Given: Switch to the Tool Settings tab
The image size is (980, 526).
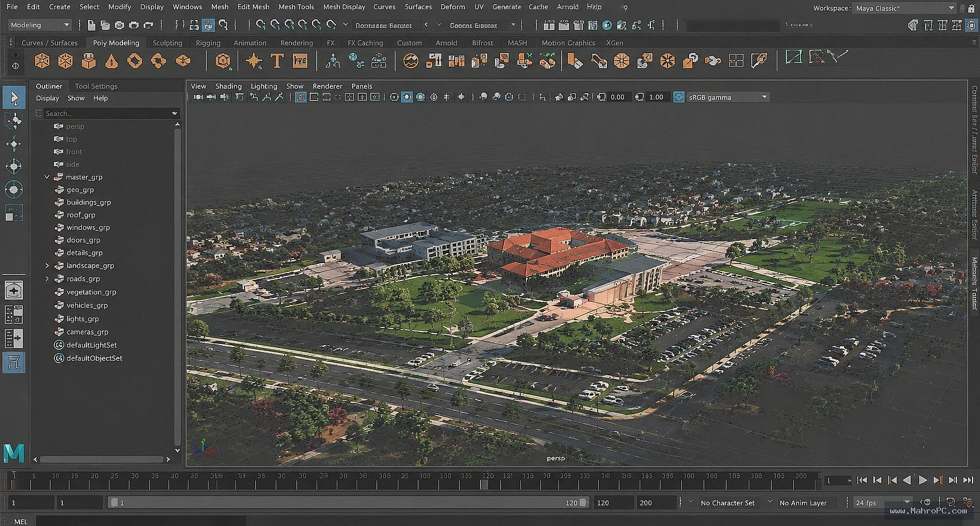Looking at the screenshot, I should click(x=96, y=86).
